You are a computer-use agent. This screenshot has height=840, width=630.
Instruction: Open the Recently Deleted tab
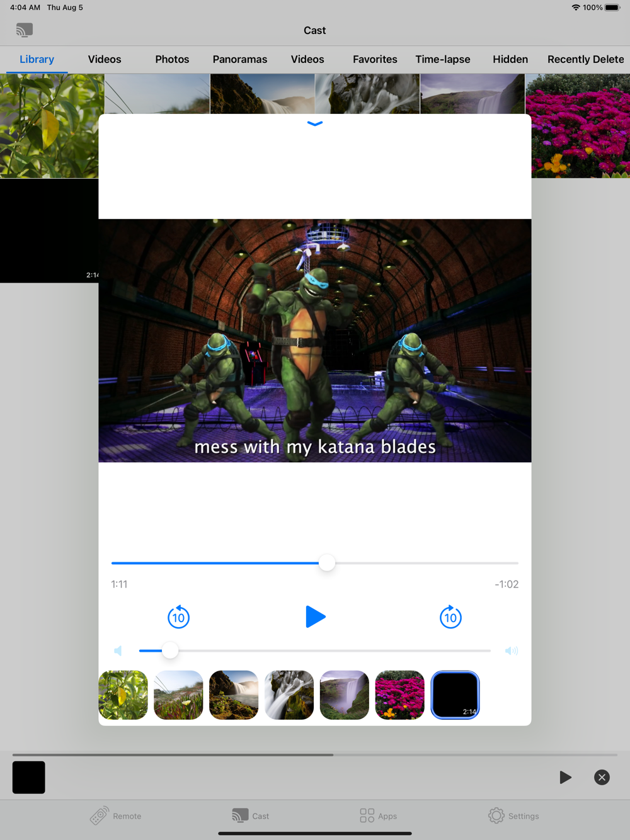pyautogui.click(x=586, y=59)
